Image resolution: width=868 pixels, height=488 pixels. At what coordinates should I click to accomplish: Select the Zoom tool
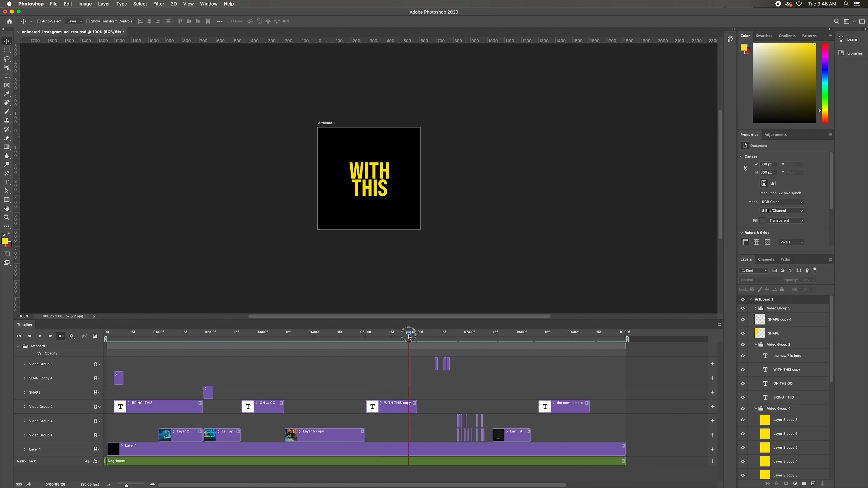7,217
